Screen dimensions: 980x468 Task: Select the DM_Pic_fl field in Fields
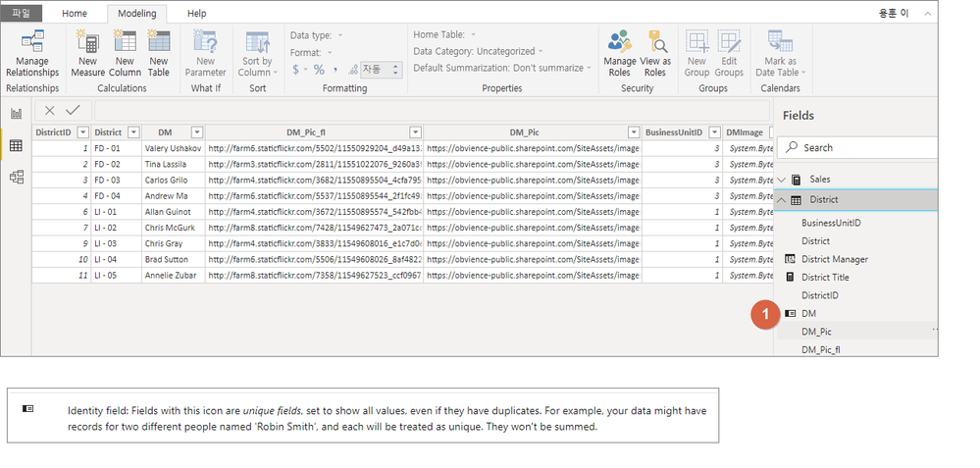click(821, 350)
